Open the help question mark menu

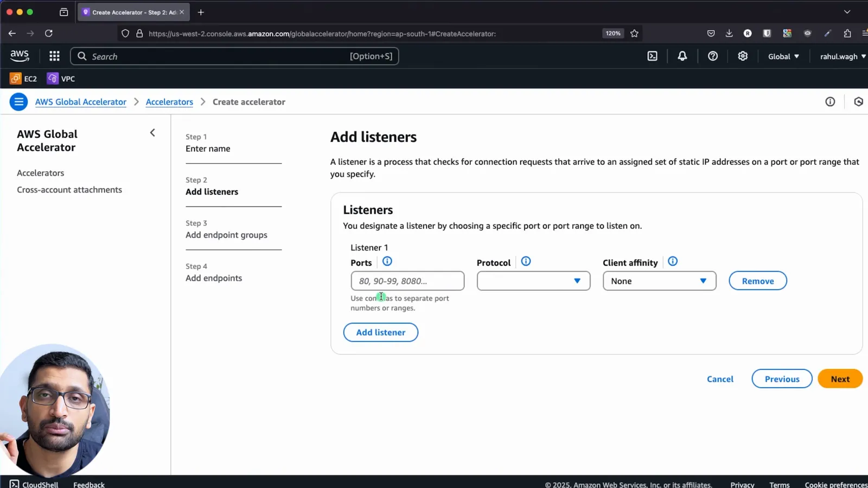click(x=713, y=56)
